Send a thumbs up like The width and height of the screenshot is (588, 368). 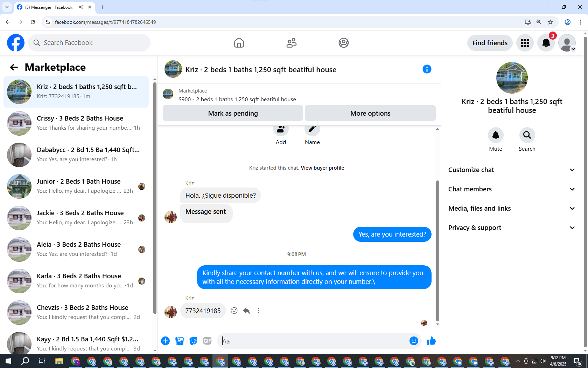click(x=431, y=341)
